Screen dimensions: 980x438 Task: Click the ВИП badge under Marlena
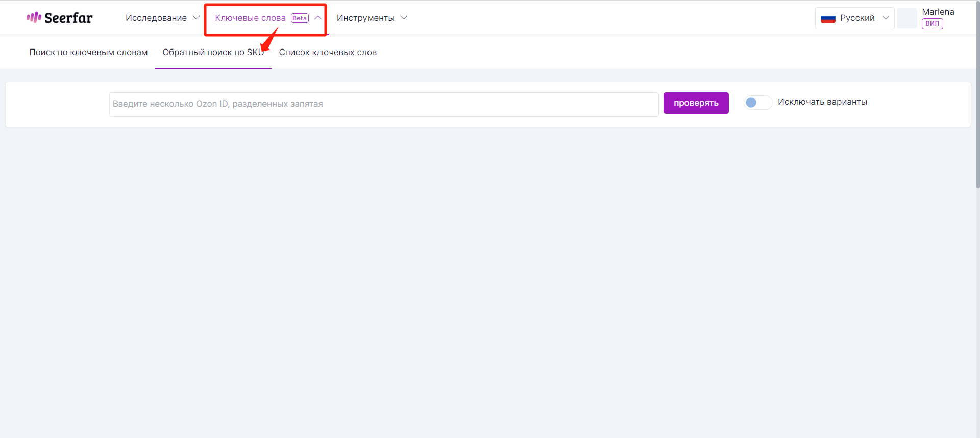(932, 23)
